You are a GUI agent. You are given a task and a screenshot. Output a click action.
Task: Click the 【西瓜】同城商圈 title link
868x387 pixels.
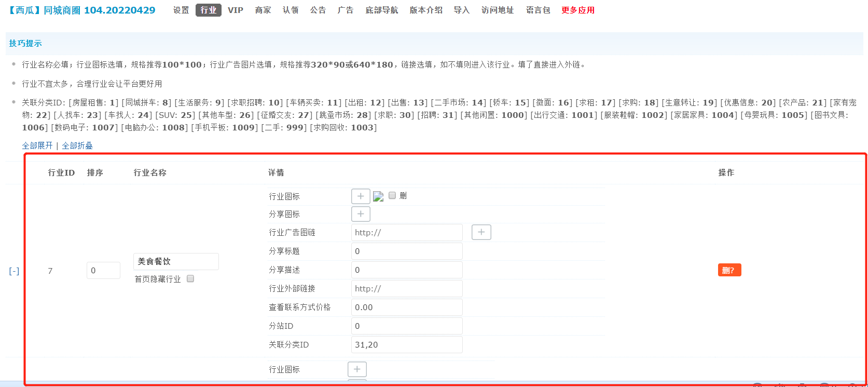(x=81, y=10)
